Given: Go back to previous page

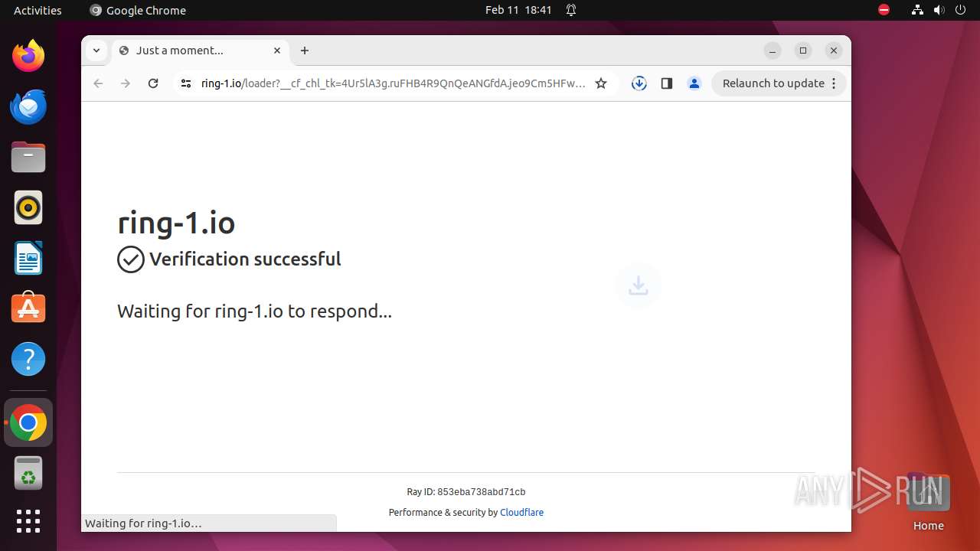Looking at the screenshot, I should click(x=98, y=83).
